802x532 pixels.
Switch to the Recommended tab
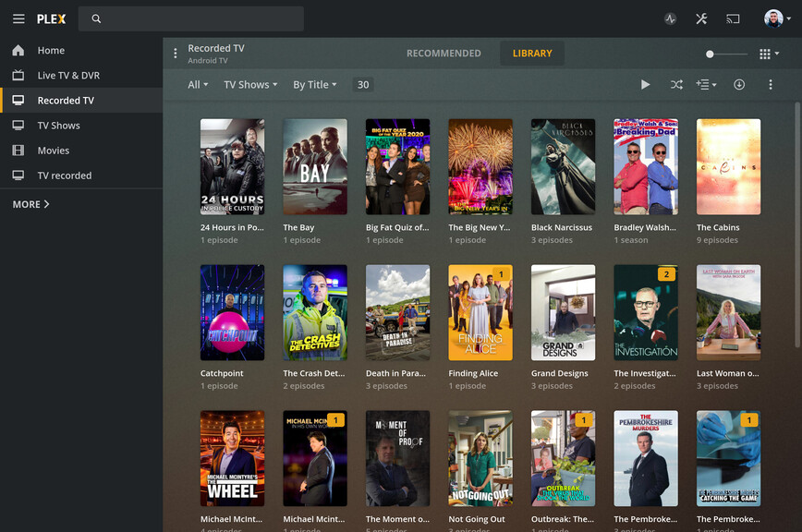444,54
